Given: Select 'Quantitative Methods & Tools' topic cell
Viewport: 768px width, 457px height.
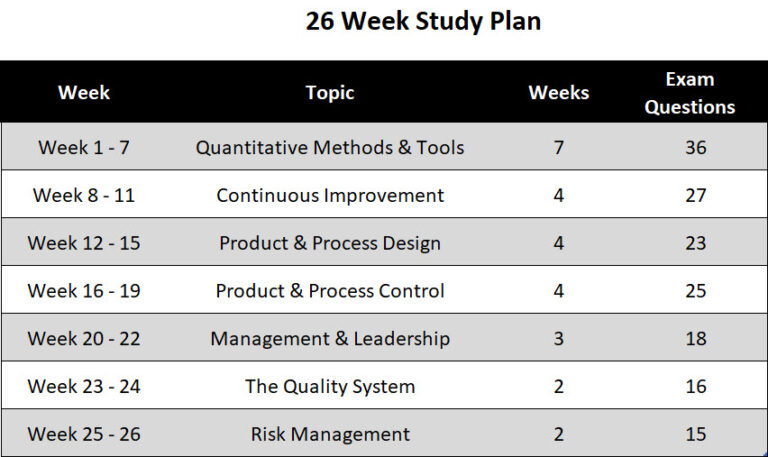Looking at the screenshot, I should 330,147.
